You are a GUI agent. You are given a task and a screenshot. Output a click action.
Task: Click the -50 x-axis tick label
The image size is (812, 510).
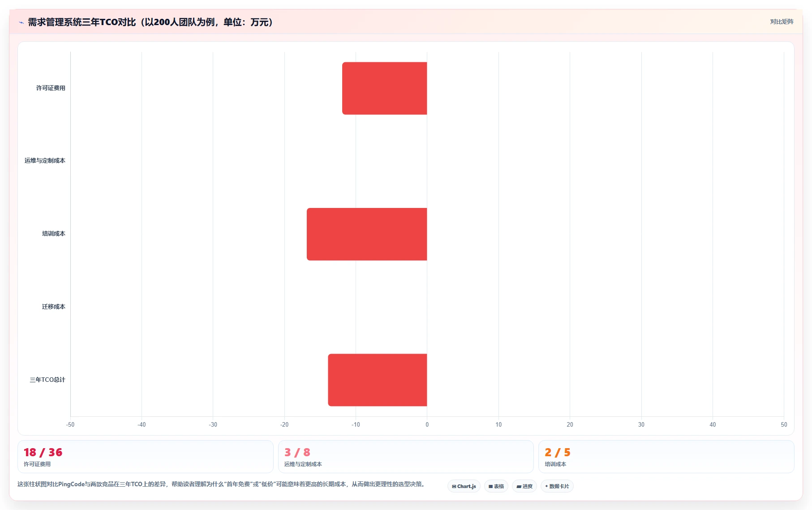coord(70,425)
